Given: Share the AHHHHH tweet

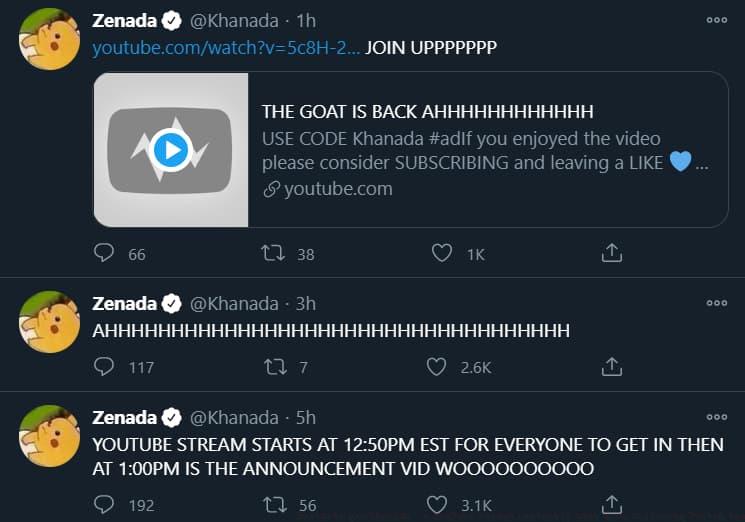Looking at the screenshot, I should coord(612,367).
